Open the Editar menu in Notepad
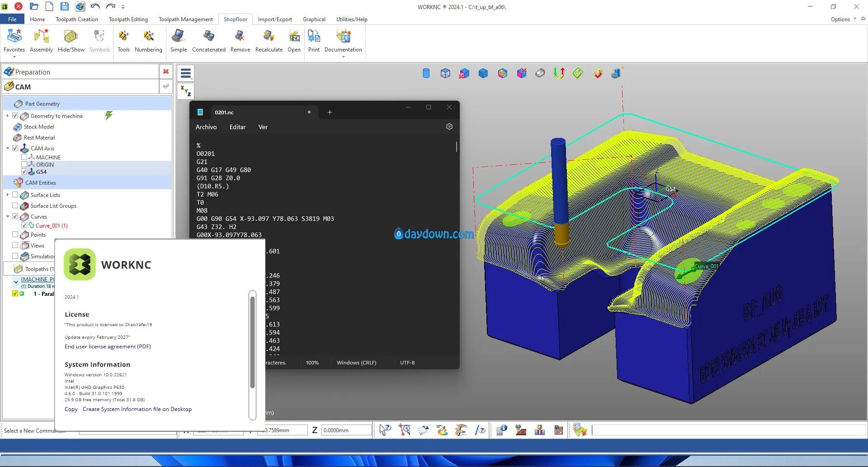The height and width of the screenshot is (467, 868). [237, 127]
